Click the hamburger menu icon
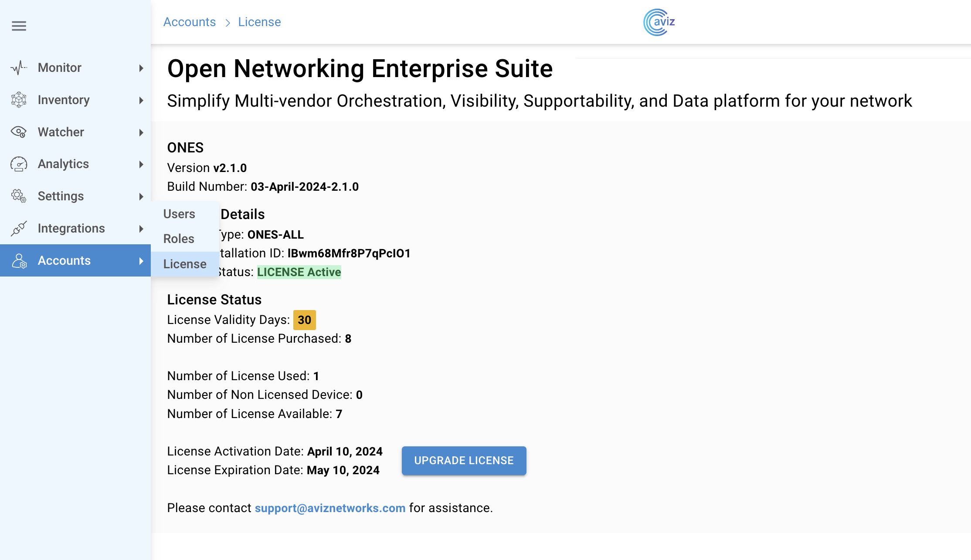Viewport: 971px width, 560px height. (19, 26)
